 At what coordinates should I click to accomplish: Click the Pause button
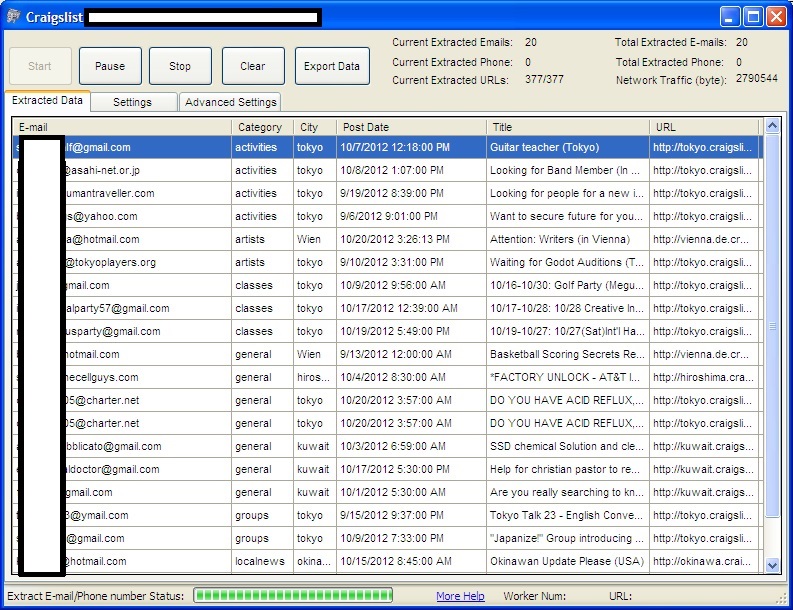[110, 66]
